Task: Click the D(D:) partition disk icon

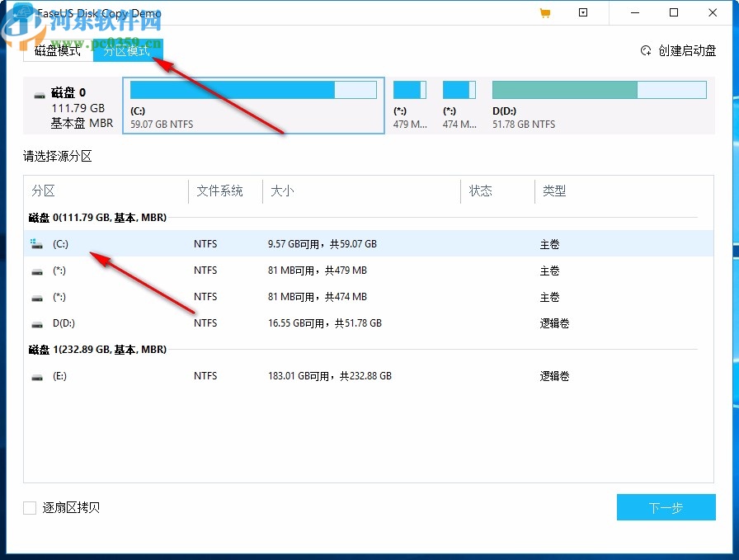Action: [35, 323]
